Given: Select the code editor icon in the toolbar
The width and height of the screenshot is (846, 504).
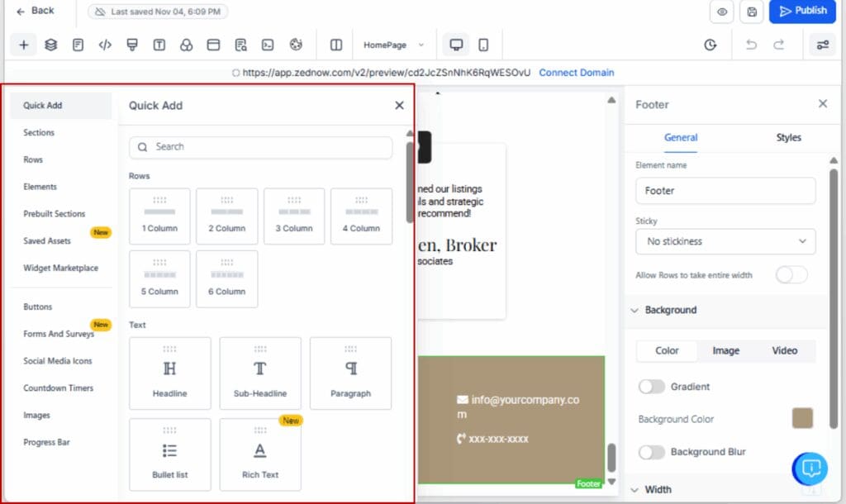Looking at the screenshot, I should (105, 45).
